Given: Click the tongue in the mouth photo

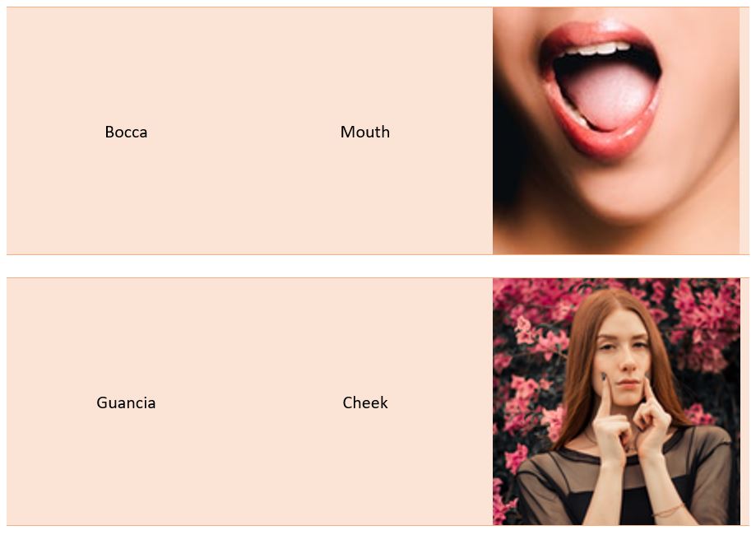Looking at the screenshot, I should [x=607, y=96].
